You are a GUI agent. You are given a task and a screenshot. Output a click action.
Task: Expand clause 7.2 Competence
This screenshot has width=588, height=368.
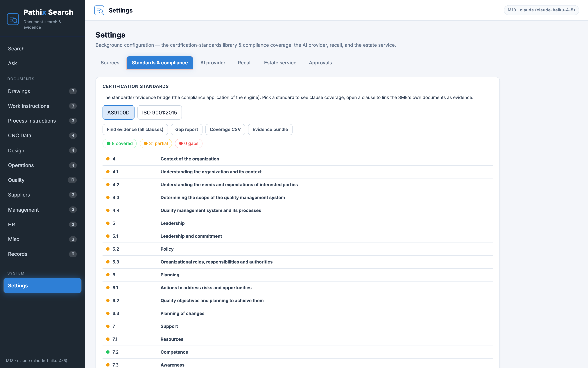pos(298,352)
